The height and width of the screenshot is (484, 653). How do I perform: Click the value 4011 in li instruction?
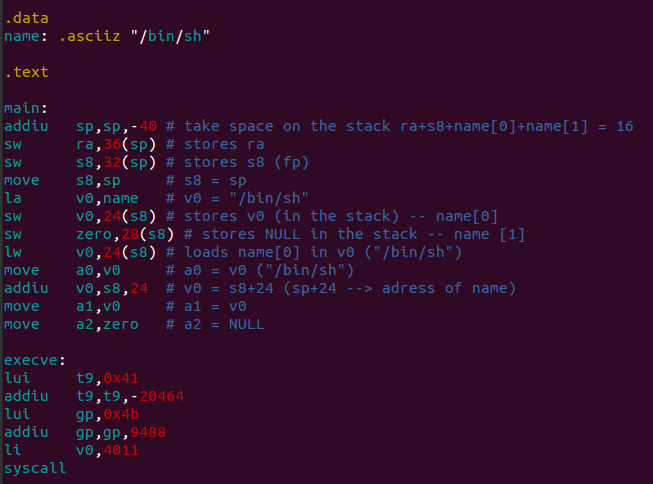pos(121,450)
